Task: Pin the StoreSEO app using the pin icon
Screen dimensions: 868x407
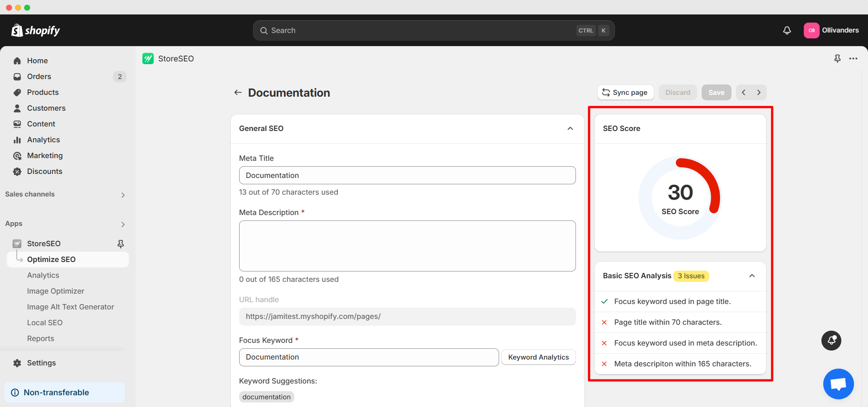Action: pos(838,58)
